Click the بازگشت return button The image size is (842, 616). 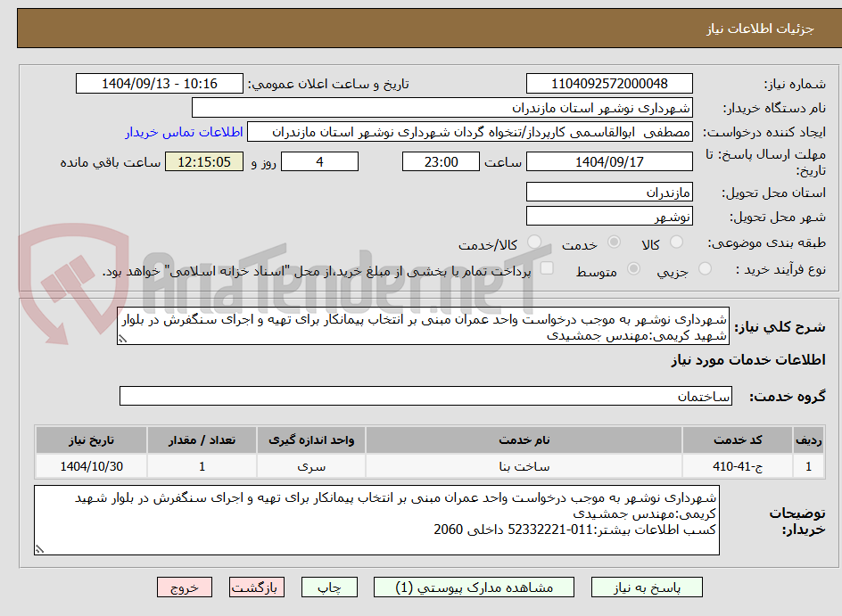click(x=256, y=587)
